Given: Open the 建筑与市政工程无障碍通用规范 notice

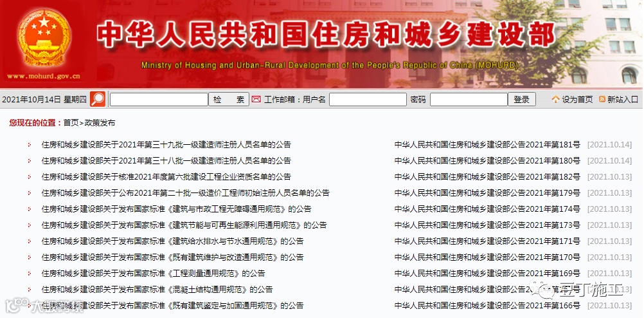Looking at the screenshot, I should tap(176, 209).
